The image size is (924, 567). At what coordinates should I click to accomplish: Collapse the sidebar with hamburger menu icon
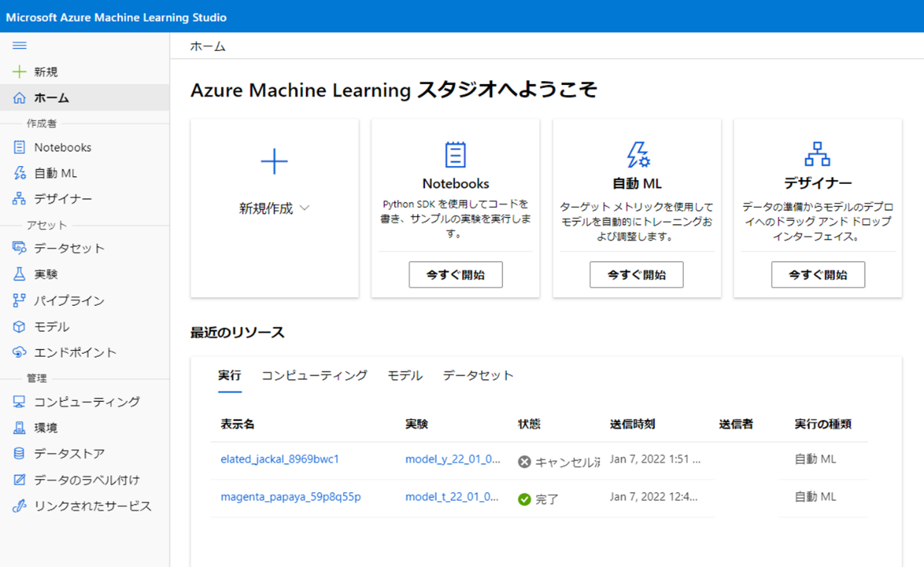19,46
